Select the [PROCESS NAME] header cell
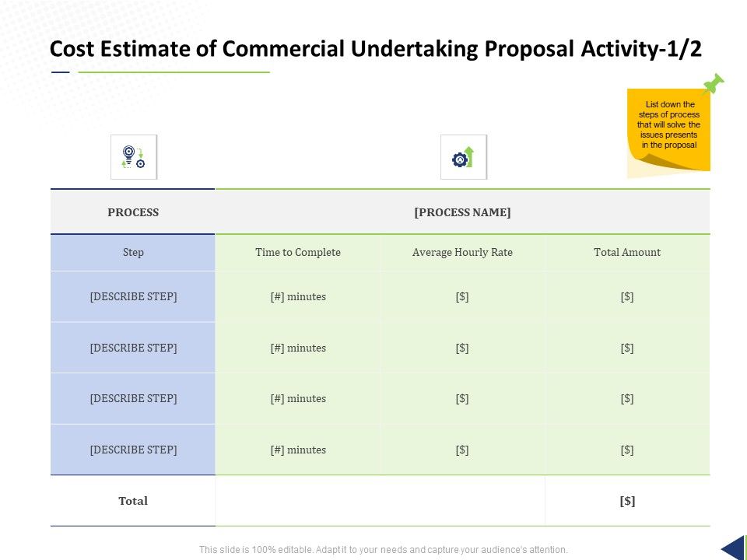 pyautogui.click(x=462, y=212)
